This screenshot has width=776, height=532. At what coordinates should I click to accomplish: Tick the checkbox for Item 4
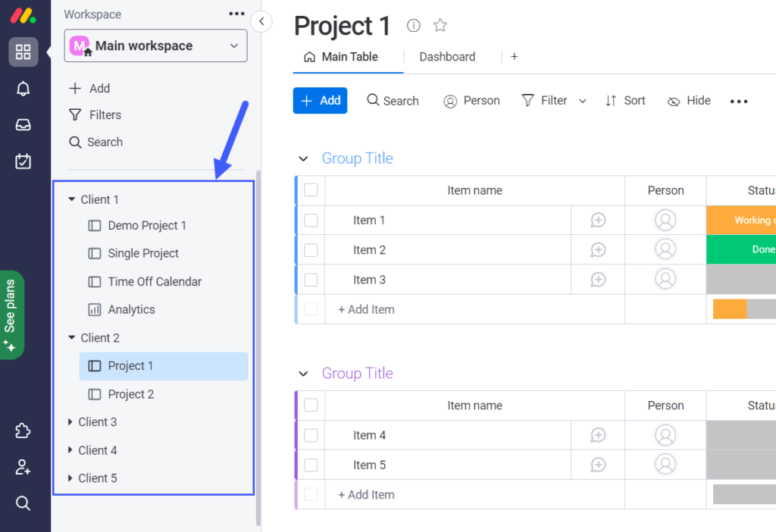point(311,435)
